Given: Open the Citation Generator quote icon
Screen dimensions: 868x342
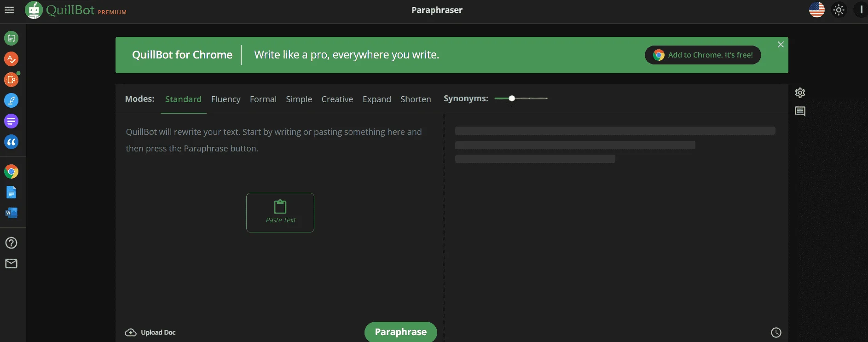Looking at the screenshot, I should pyautogui.click(x=12, y=142).
